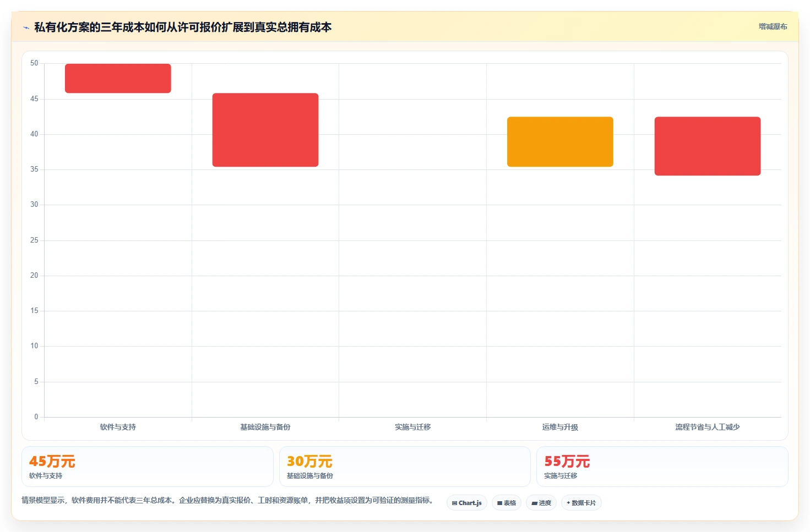Click the 表格 tag chip
810x532 pixels.
pos(507,503)
